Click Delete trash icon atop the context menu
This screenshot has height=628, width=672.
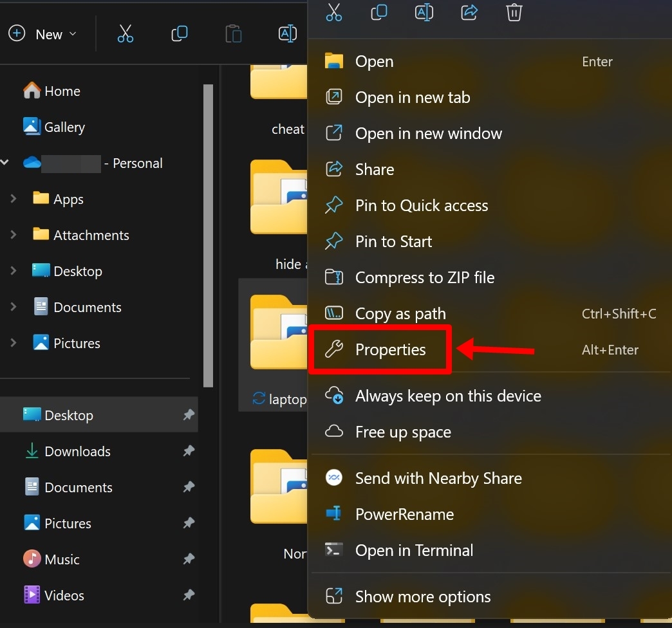(x=514, y=12)
